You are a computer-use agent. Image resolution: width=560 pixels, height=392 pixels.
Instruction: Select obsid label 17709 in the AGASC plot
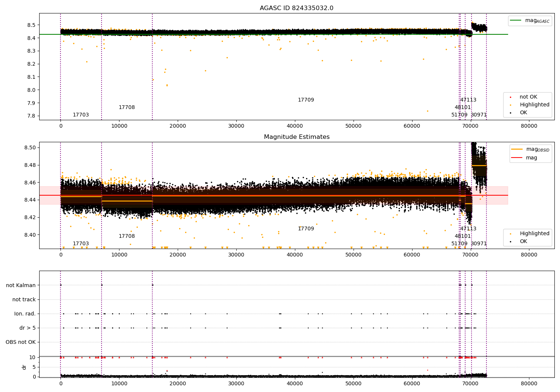pos(306,100)
